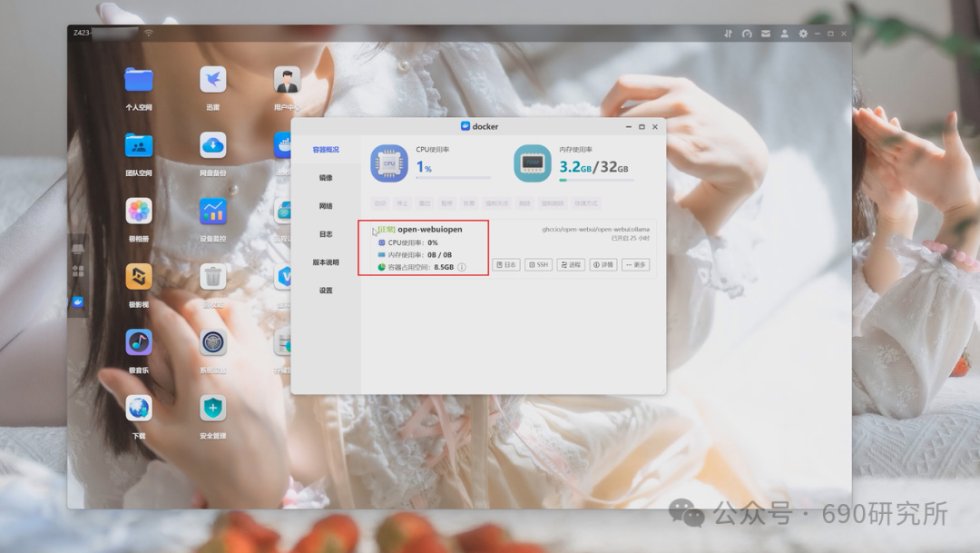Click the container's 日志 button
980x553 pixels.
tap(506, 264)
